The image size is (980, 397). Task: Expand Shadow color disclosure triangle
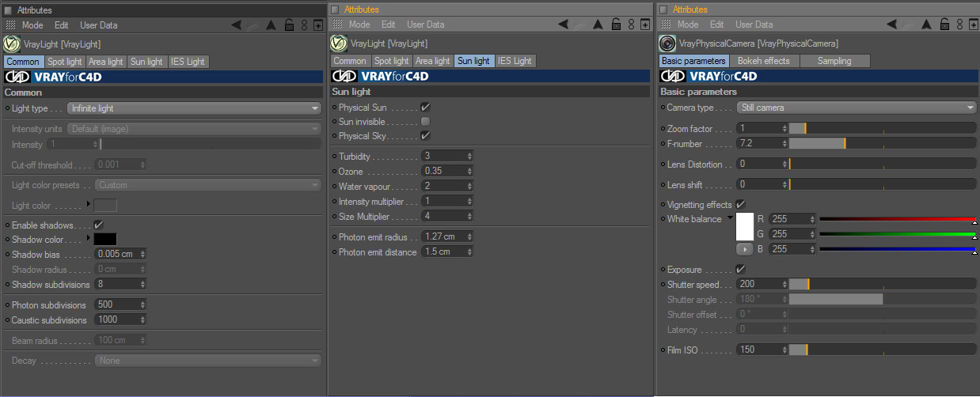pos(88,239)
